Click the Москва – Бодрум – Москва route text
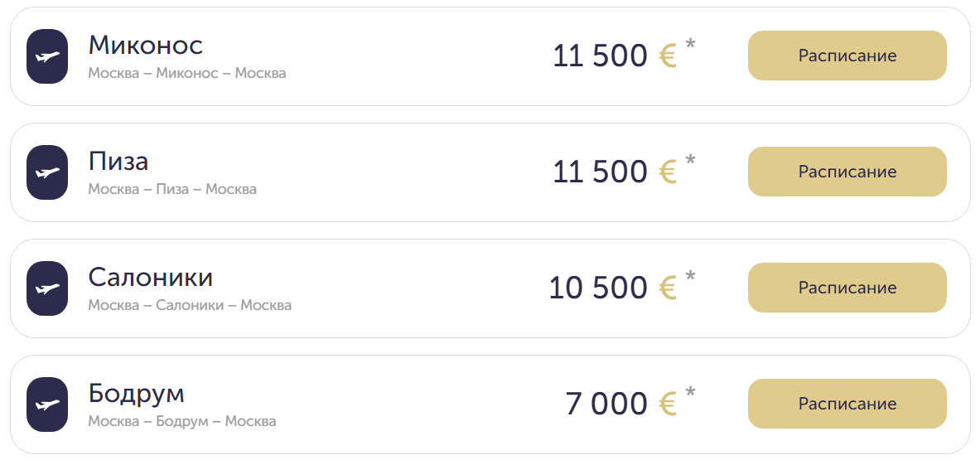The image size is (980, 465). [182, 422]
